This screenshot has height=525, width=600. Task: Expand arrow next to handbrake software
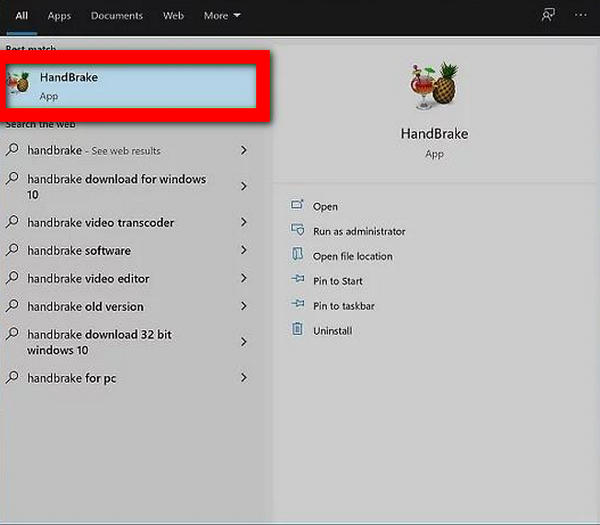[x=244, y=251]
